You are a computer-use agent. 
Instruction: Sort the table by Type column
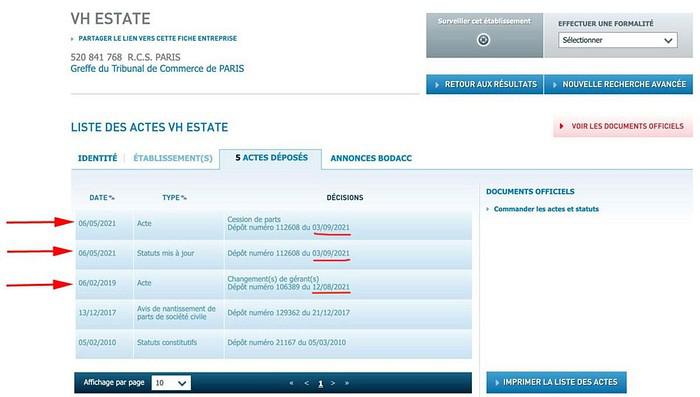point(174,197)
